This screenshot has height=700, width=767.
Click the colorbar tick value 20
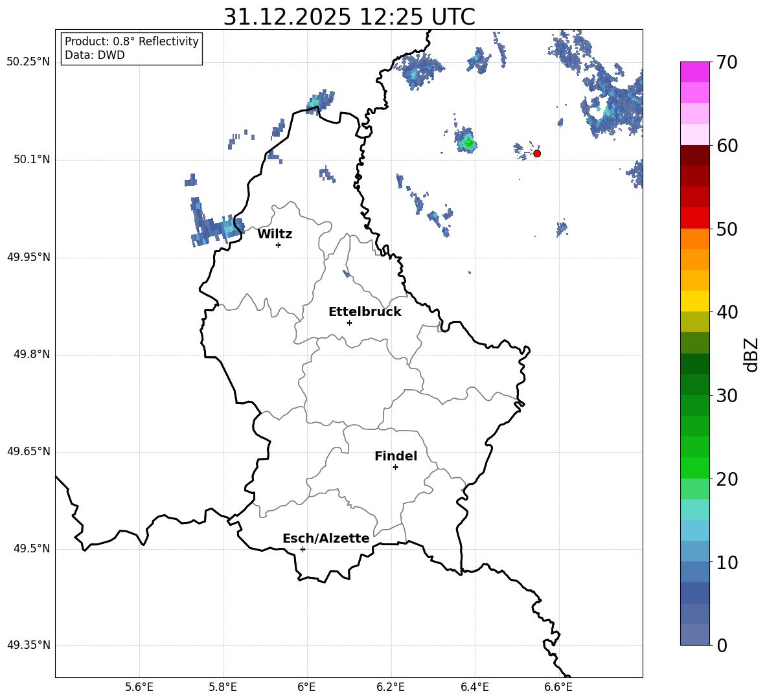pos(727,479)
